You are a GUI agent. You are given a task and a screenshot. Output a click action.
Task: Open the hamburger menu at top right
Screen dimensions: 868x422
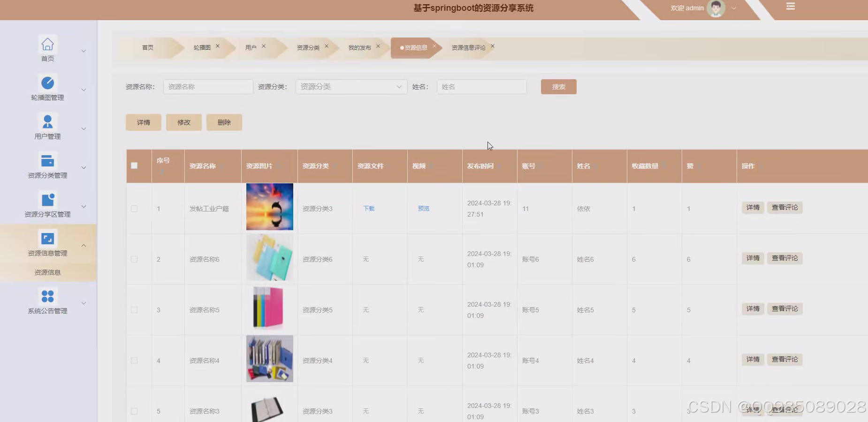(791, 6)
